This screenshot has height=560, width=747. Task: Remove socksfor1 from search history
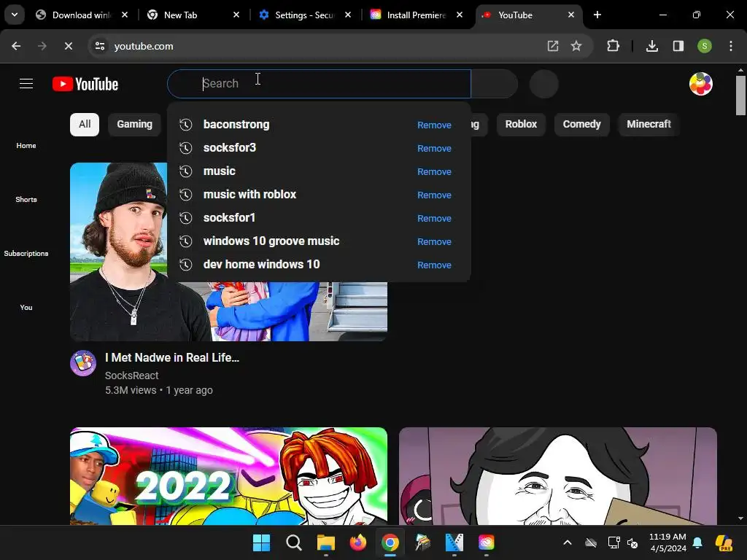(434, 218)
